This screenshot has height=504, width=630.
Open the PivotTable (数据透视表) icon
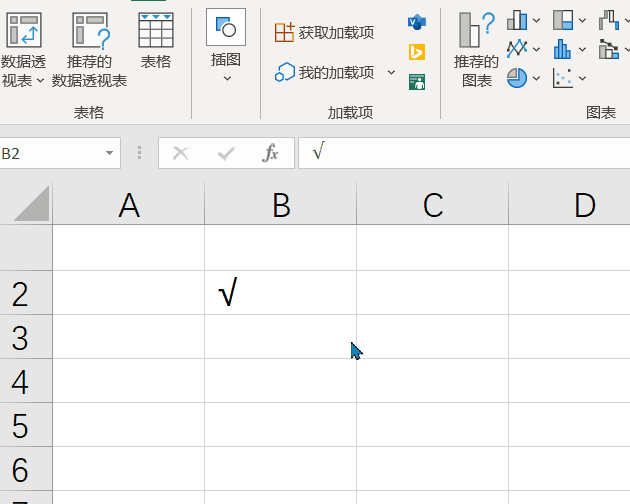coord(24,30)
